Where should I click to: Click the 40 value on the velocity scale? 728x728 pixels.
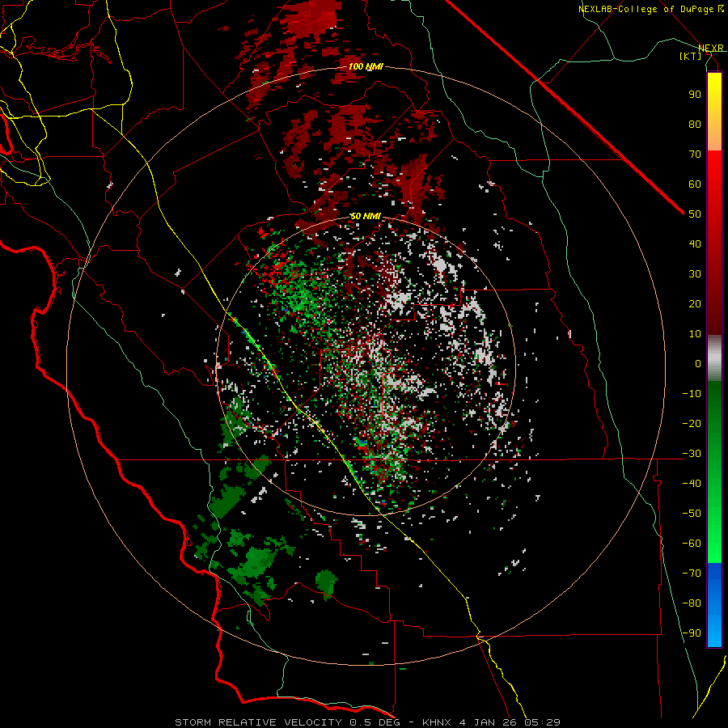[x=695, y=243]
